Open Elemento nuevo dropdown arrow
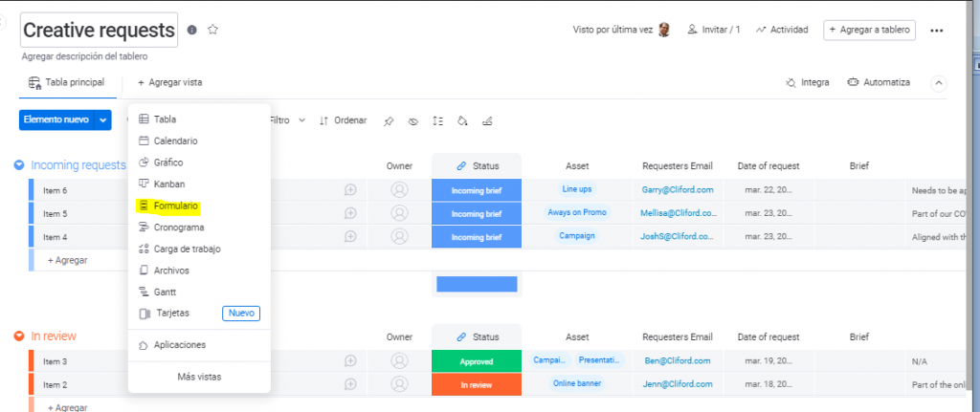Viewport: 980px width, 412px height. 102,120
